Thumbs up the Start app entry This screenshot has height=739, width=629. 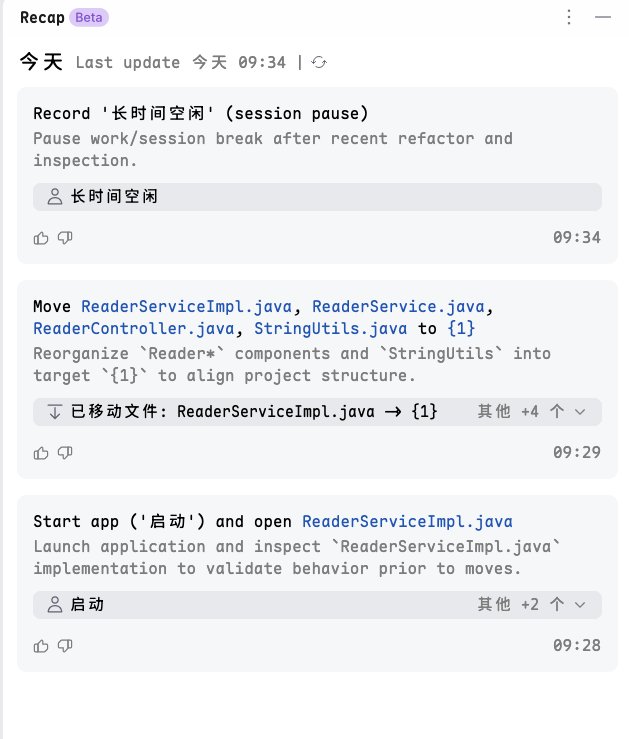[41, 646]
